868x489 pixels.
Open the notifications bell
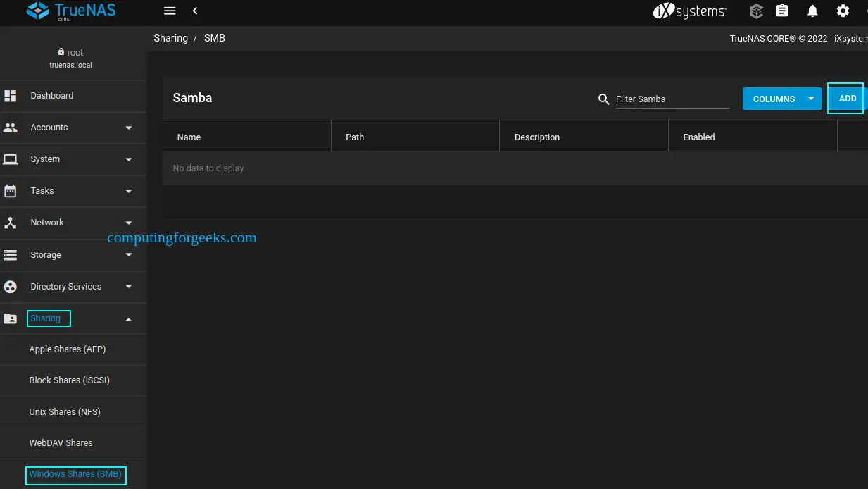point(812,11)
